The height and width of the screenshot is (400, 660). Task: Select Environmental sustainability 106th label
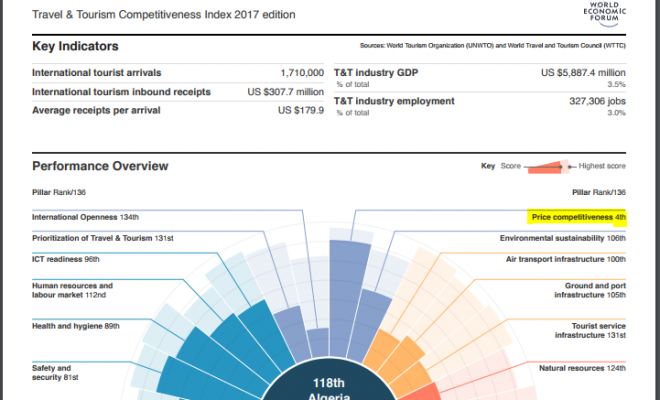[x=562, y=238]
